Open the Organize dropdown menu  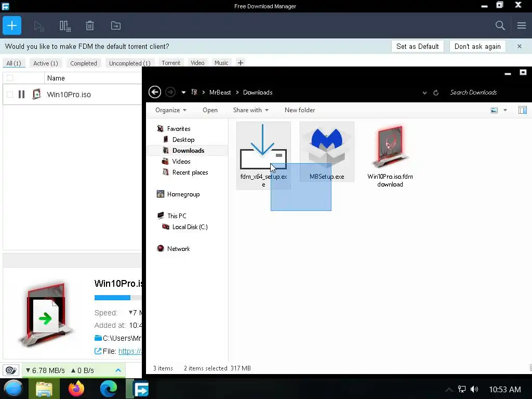coord(170,110)
